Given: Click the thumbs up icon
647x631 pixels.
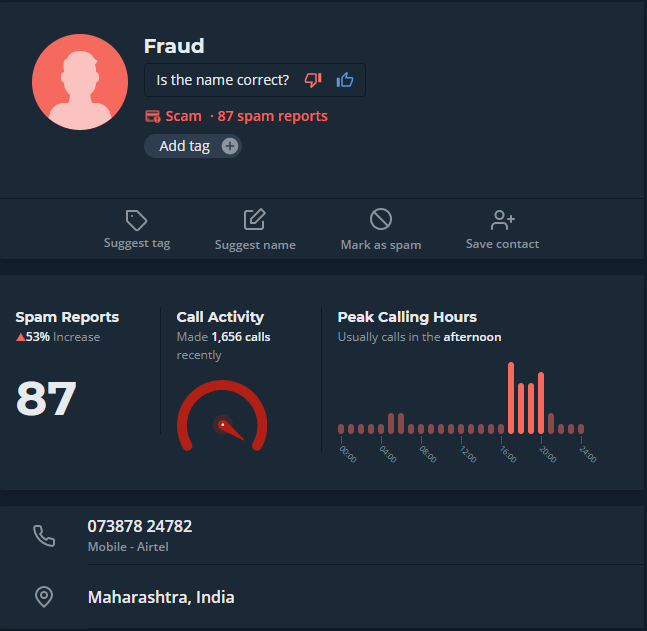Looking at the screenshot, I should (345, 80).
